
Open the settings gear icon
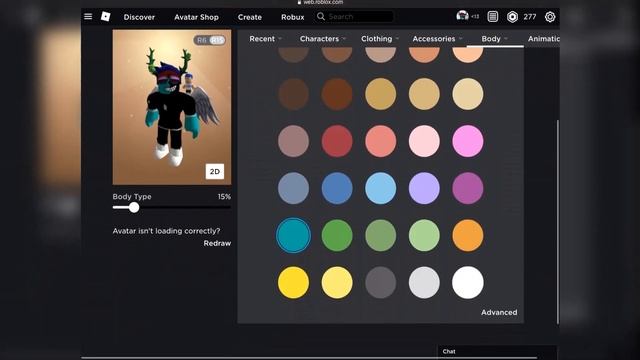550,17
